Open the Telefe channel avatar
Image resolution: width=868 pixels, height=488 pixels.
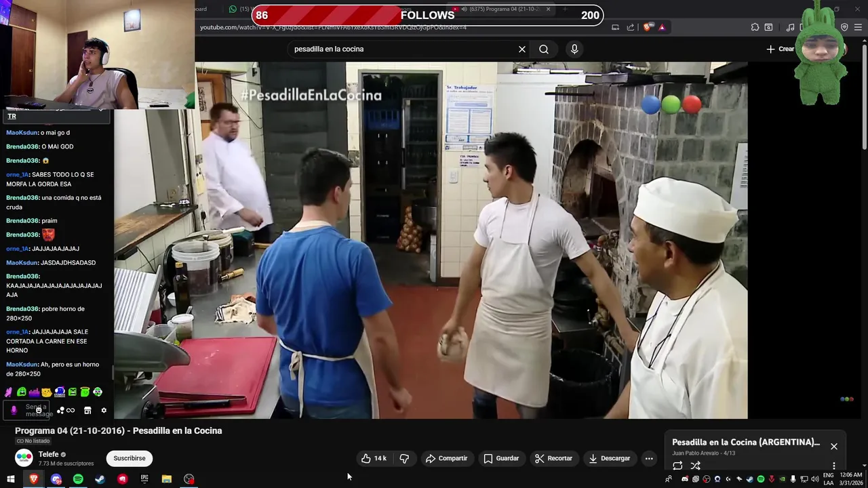24,458
